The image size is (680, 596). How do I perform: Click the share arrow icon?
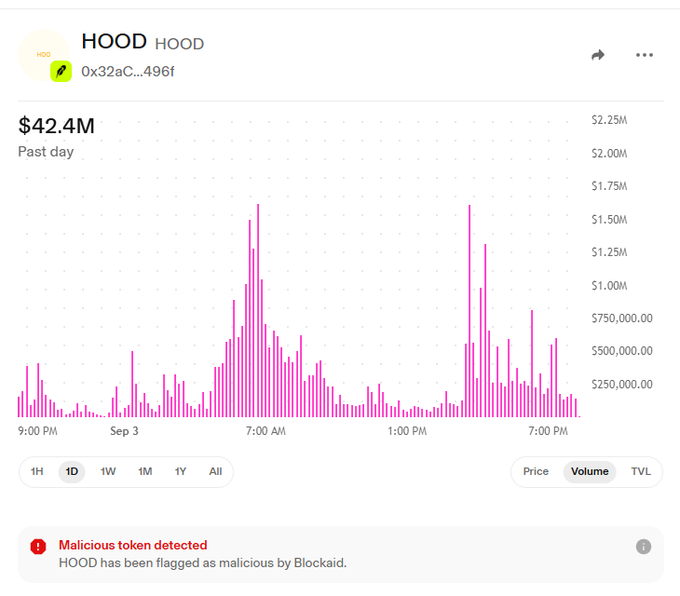pyautogui.click(x=598, y=55)
